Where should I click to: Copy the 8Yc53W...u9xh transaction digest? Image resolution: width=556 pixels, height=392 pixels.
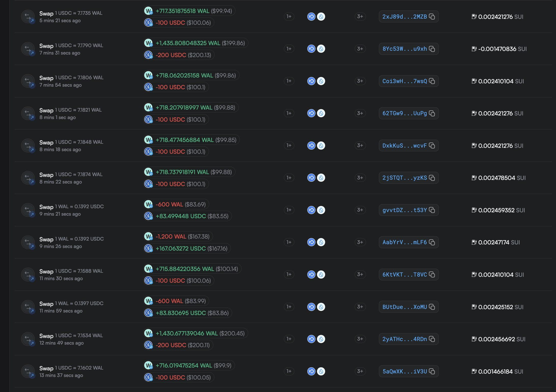[432, 49]
